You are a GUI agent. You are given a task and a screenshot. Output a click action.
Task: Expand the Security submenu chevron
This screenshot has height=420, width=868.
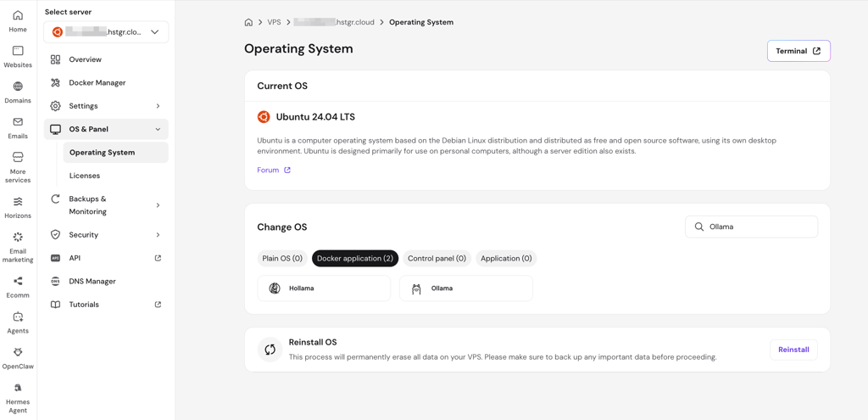click(158, 235)
